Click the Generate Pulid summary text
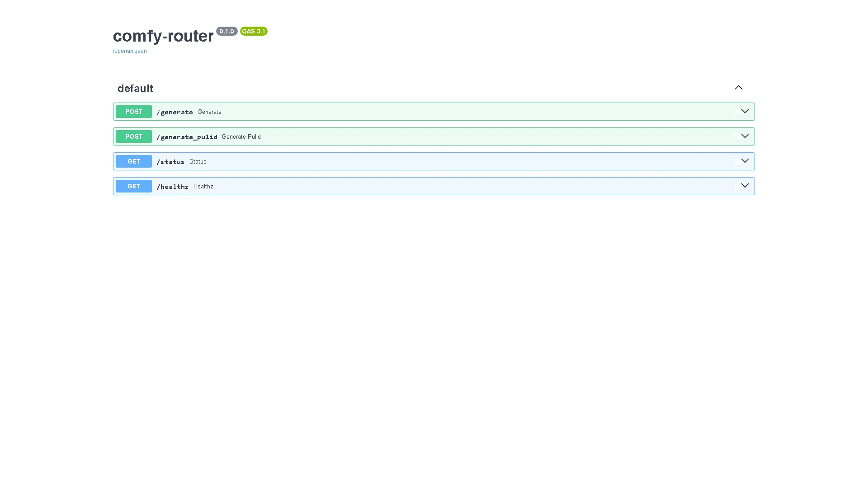Viewport: 868px width, 488px height. [x=241, y=137]
